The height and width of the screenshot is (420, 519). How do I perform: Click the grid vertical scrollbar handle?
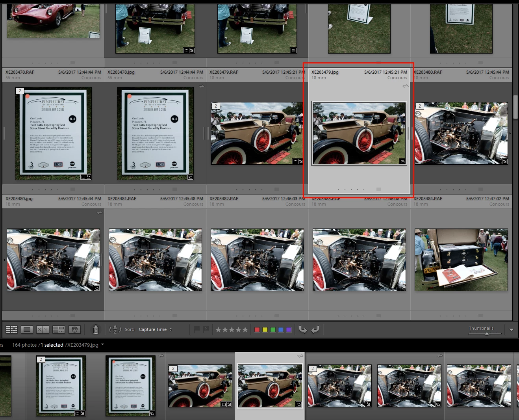pos(516,107)
